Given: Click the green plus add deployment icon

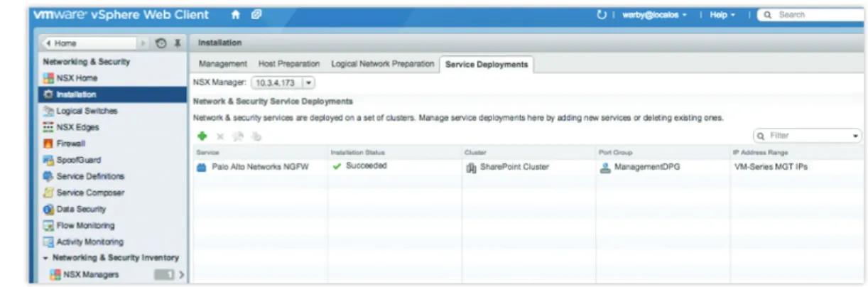Looking at the screenshot, I should pyautogui.click(x=202, y=136).
